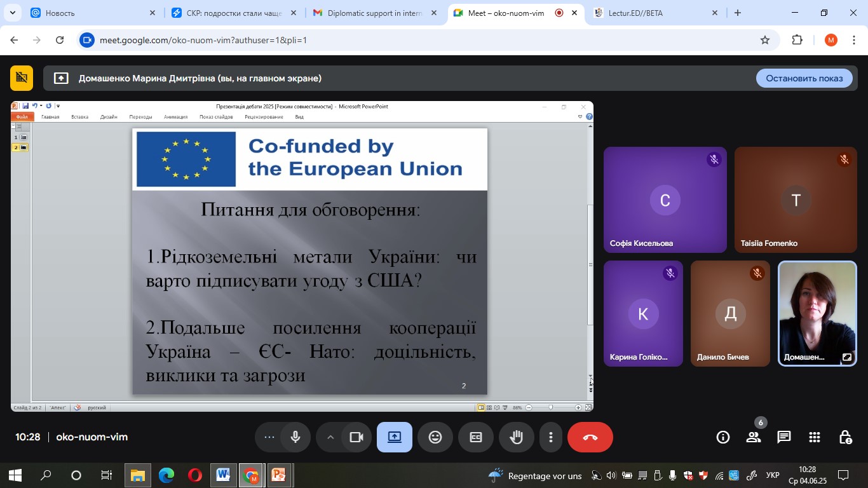This screenshot has width=868, height=488.
Task: Click the Остановить показ button
Action: tap(804, 78)
